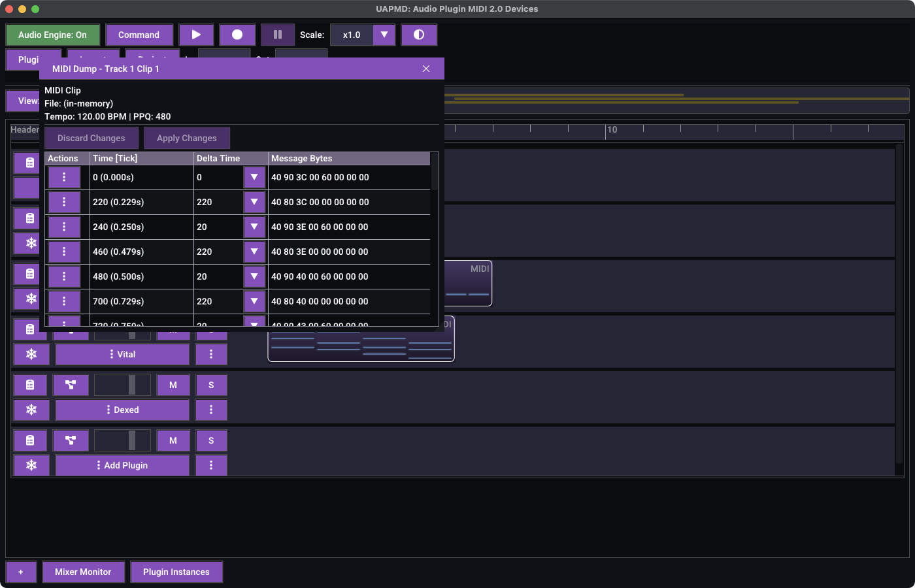This screenshot has height=588, width=915.
Task: Click the snowflake icon beside Add Plugin
Action: pos(31,465)
